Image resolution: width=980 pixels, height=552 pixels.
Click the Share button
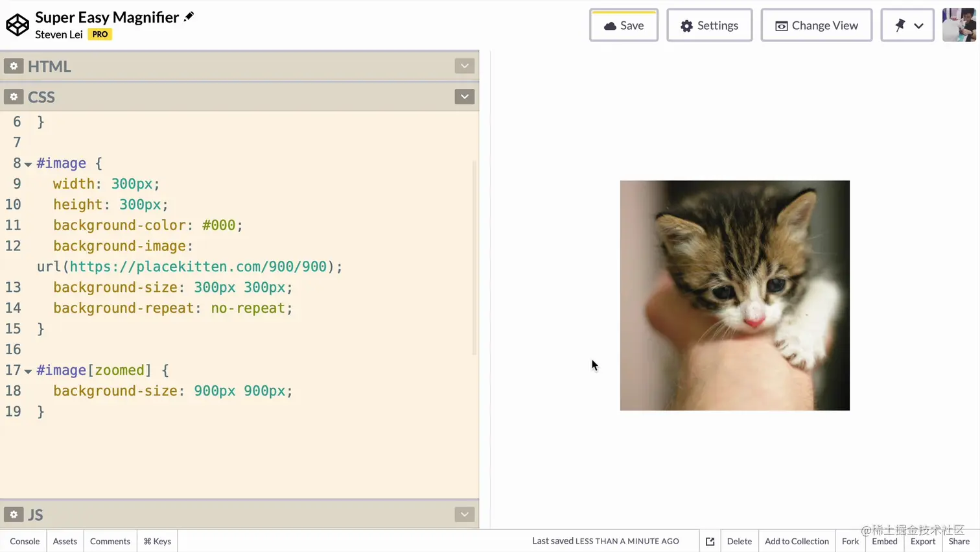[x=959, y=541]
